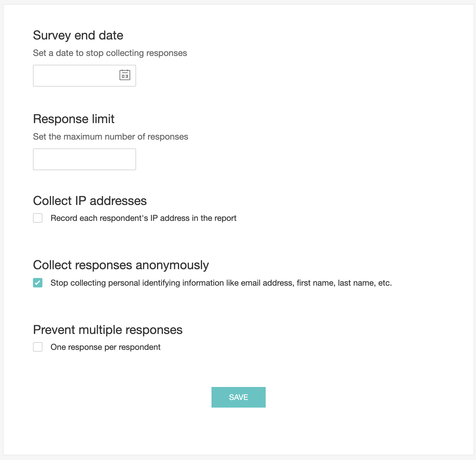Click the 'Stop collecting personal identifying information' label
Screen dimensions: 476x460
(221, 283)
